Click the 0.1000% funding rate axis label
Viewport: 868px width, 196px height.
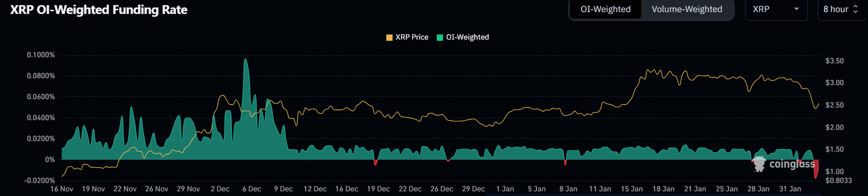41,55
